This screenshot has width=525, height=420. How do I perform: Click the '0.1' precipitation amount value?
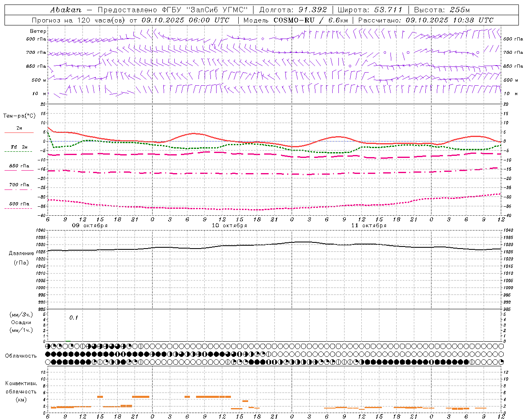73,317
